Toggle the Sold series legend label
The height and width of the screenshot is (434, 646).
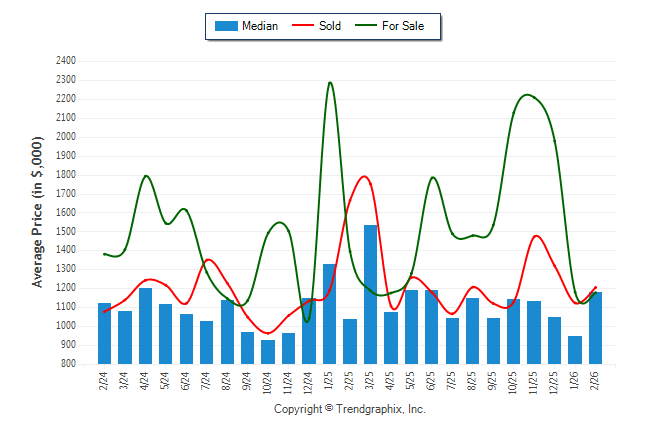pos(329,26)
